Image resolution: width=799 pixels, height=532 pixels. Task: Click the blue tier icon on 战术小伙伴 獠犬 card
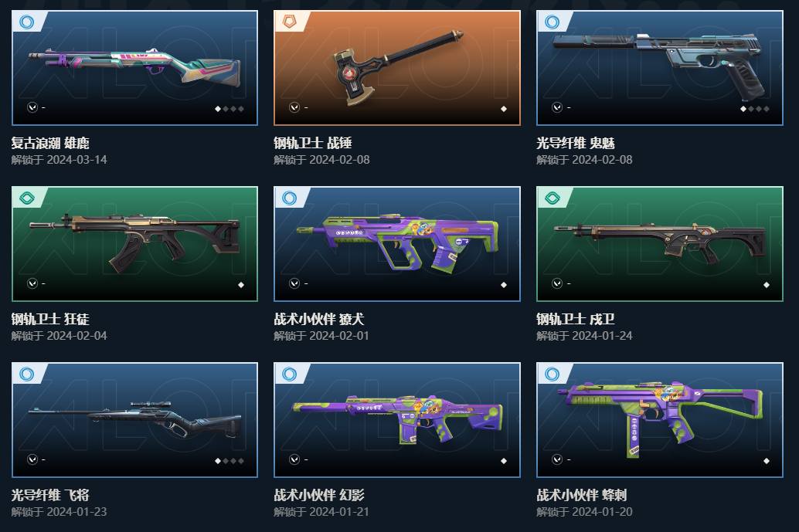coord(289,198)
